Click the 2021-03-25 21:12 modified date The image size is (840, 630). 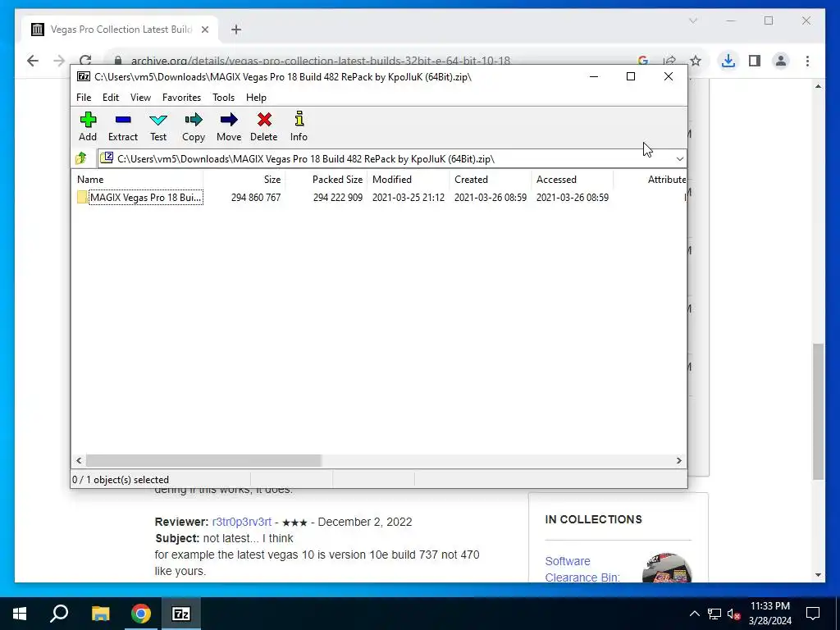(x=409, y=197)
